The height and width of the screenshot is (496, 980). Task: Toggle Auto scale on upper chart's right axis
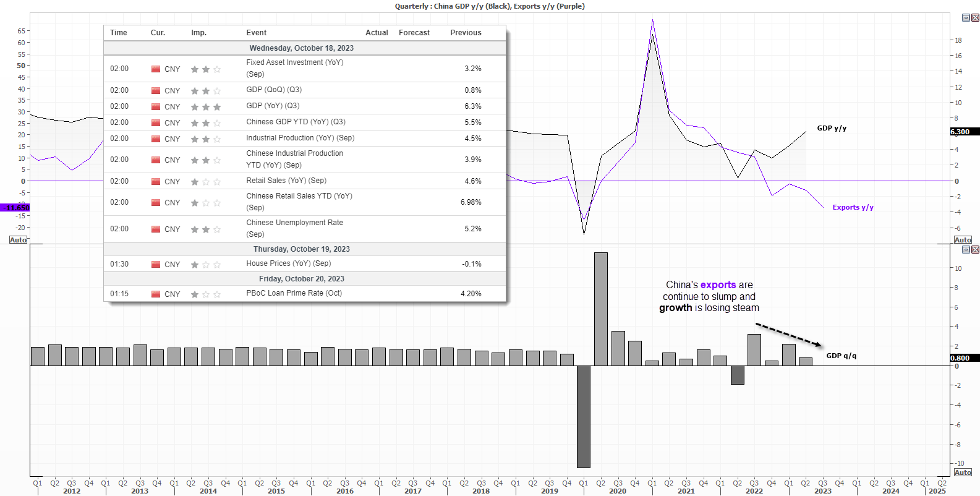coord(963,240)
